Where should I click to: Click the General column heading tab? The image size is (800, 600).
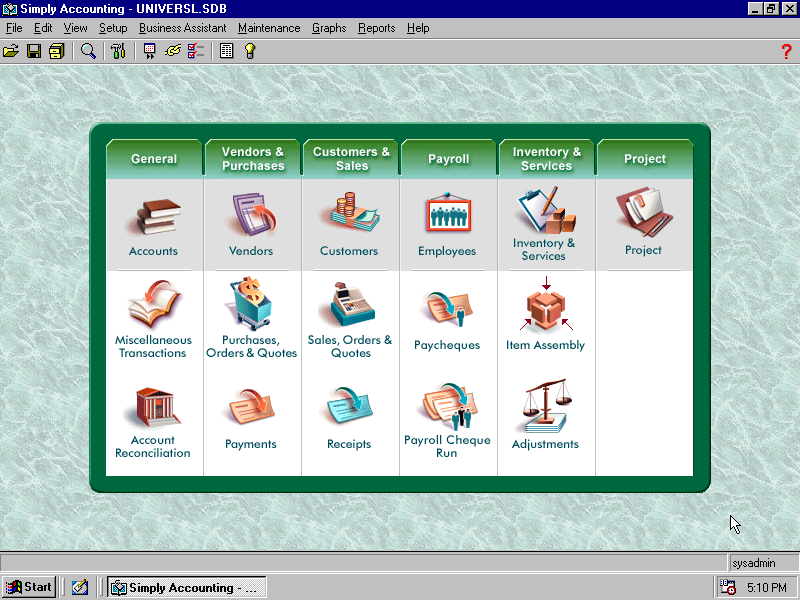tap(154, 159)
